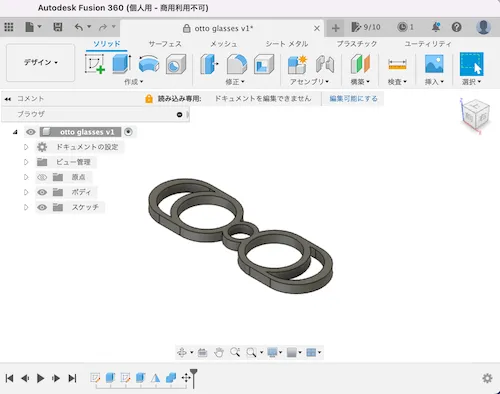The height and width of the screenshot is (394, 500).
Task: Click the Save icon
Action: coord(58,27)
